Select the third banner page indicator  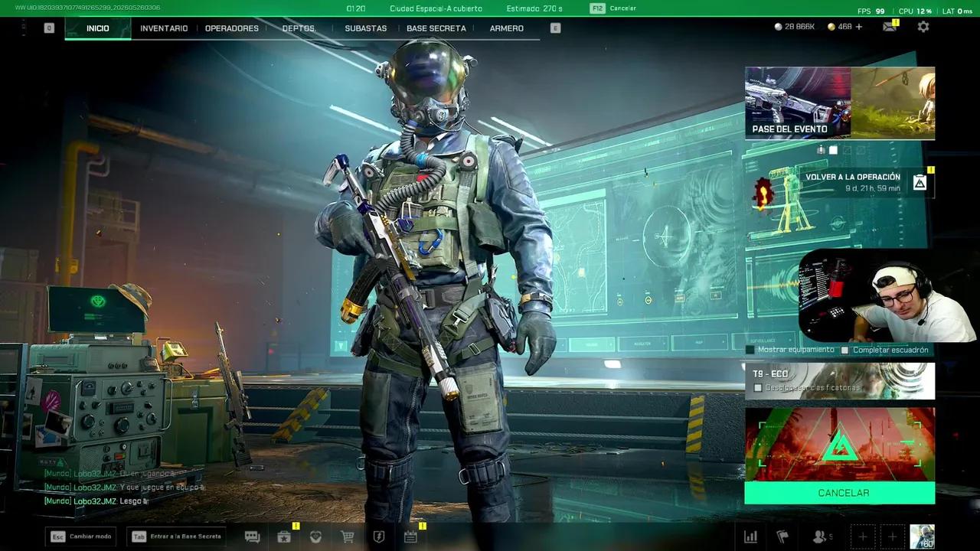tap(847, 150)
